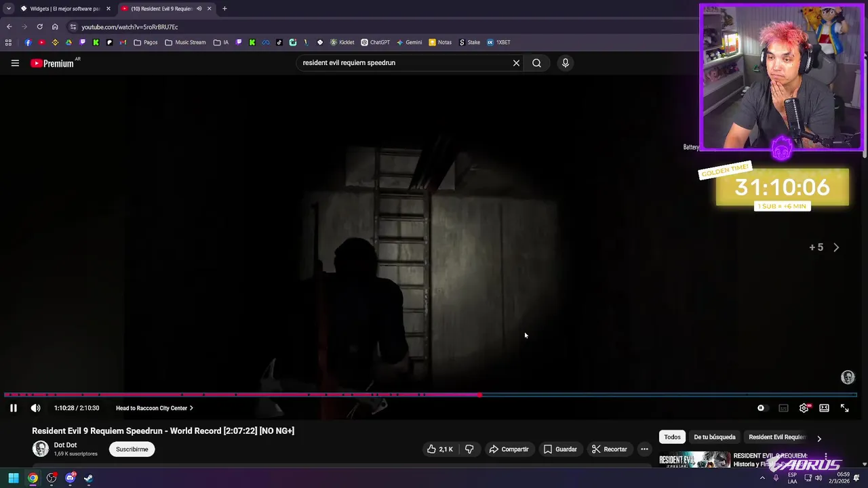Viewport: 868px width, 488px height.
Task: Open the YouTube hamburger guide menu
Action: coord(15,63)
